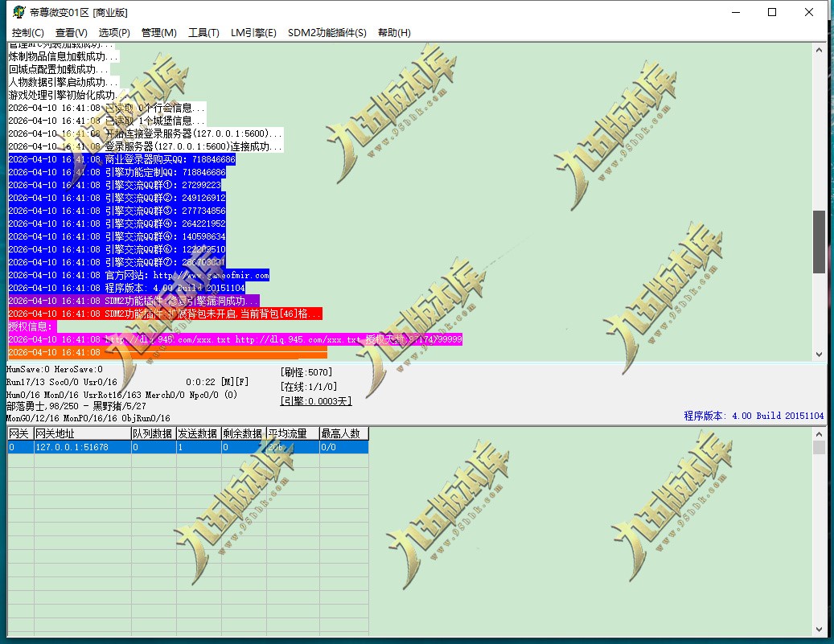Click the log line 登录服务器(127.0.0.1:5600)连接成功
The image size is (834, 644).
[146, 146]
